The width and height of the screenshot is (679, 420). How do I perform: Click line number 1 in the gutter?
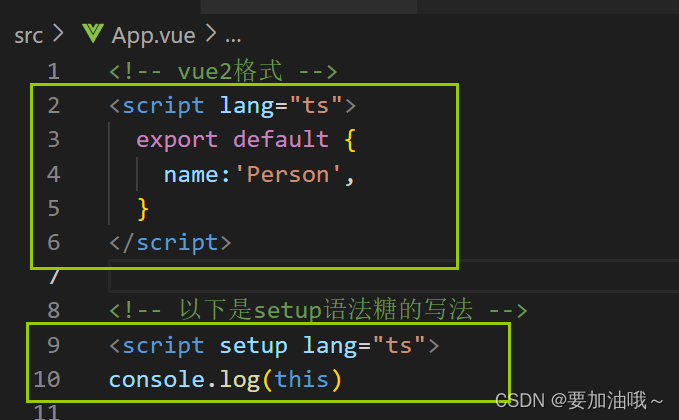click(54, 71)
